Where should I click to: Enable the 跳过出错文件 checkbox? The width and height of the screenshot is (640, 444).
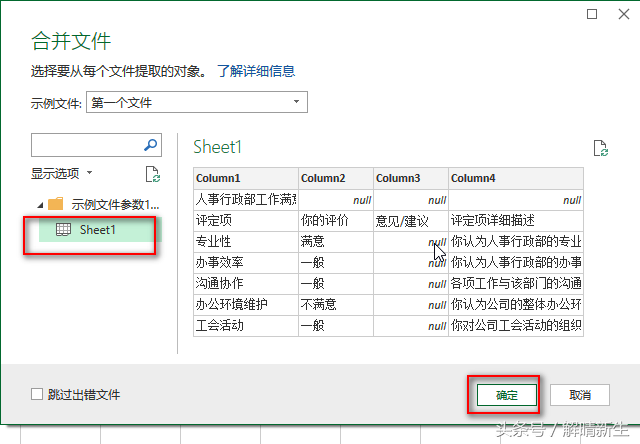point(37,394)
